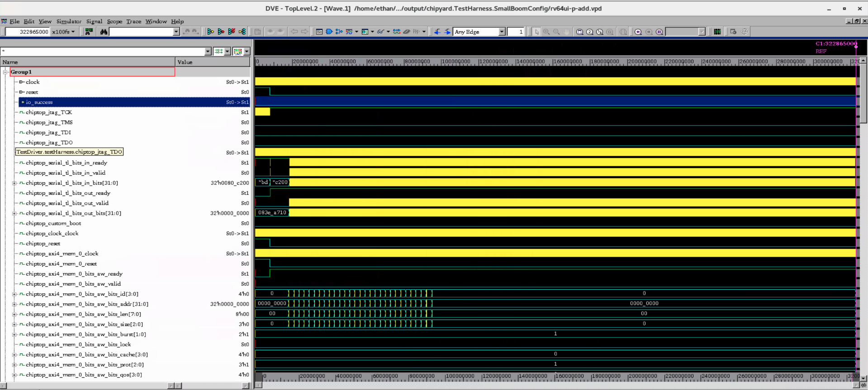Select the chiptop_custom_boot signal
The width and height of the screenshot is (868, 390).
[53, 223]
